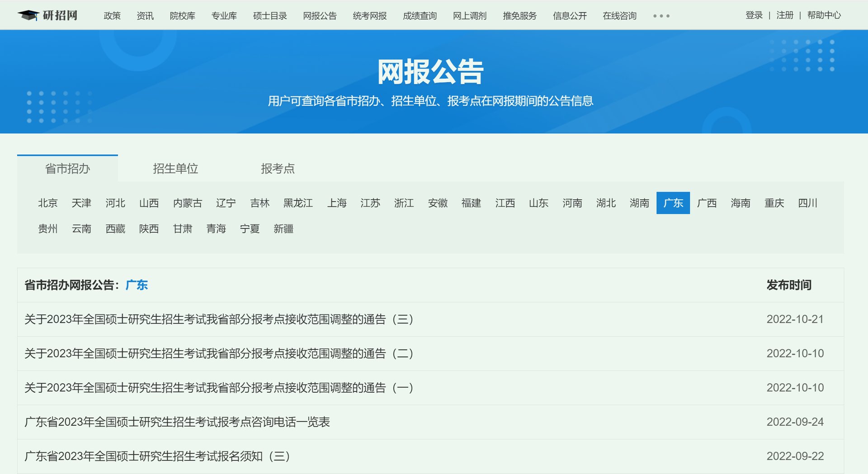Select province 贵州
This screenshot has width=868, height=474.
coord(48,229)
